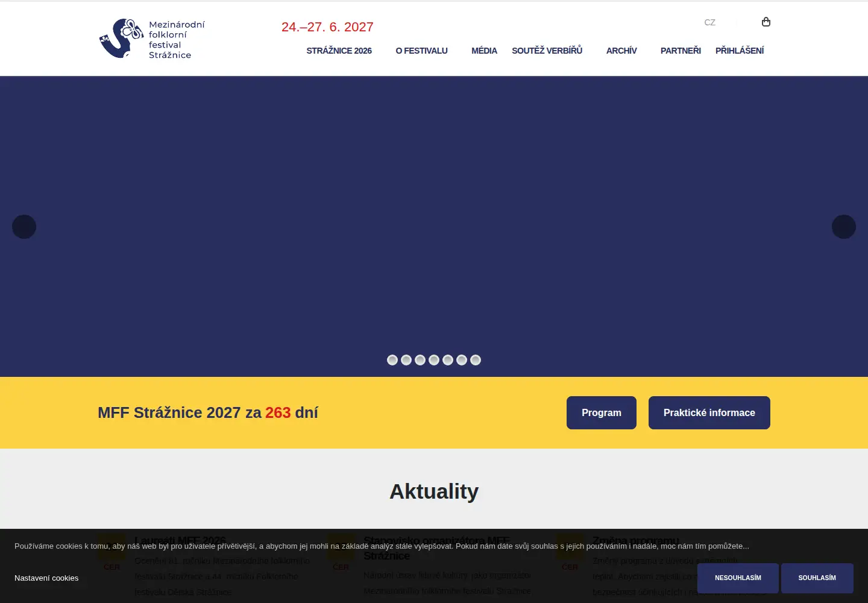The height and width of the screenshot is (603, 868).
Task: Open the shopping bag icon
Action: point(766,22)
